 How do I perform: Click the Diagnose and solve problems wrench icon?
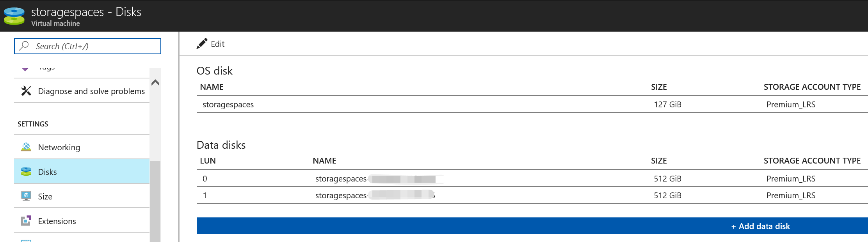26,91
